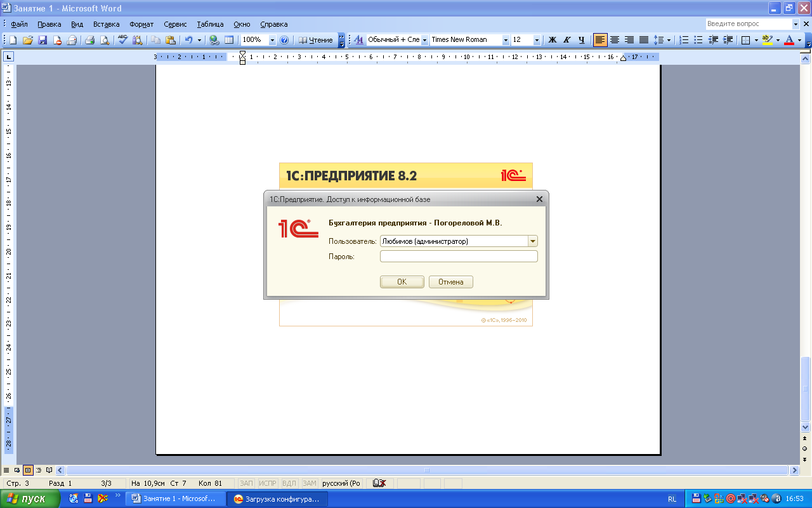812x508 pixels.
Task: Align text right
Action: (629, 40)
